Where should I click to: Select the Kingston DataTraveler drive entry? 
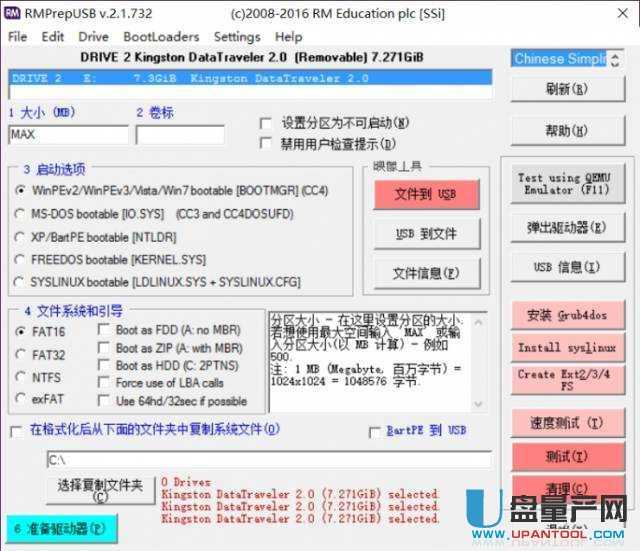(250, 78)
